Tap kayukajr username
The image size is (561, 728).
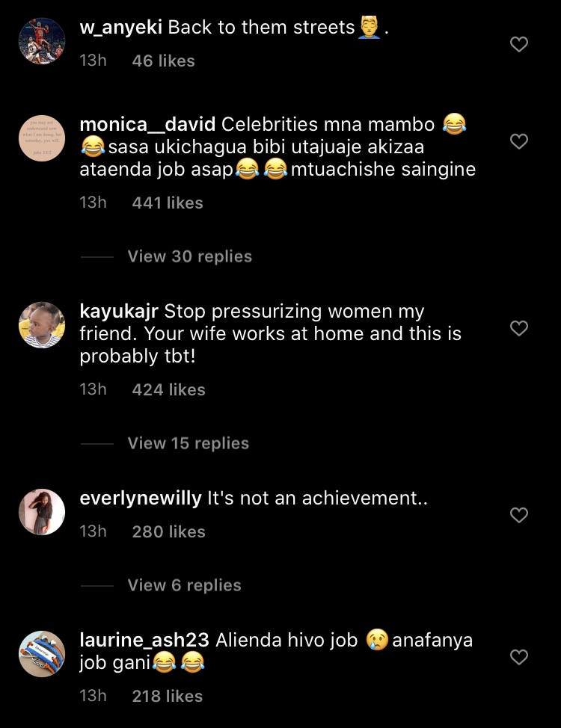click(x=120, y=310)
